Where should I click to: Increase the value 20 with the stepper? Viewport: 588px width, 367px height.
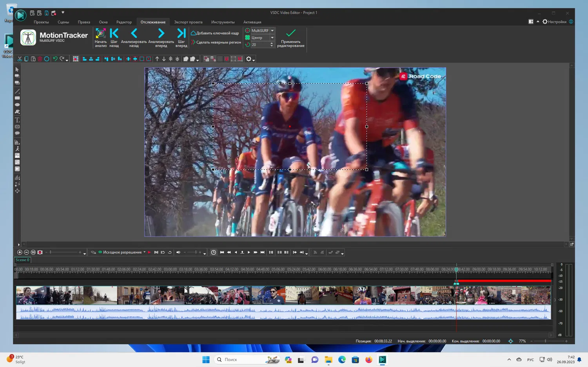[x=272, y=43]
